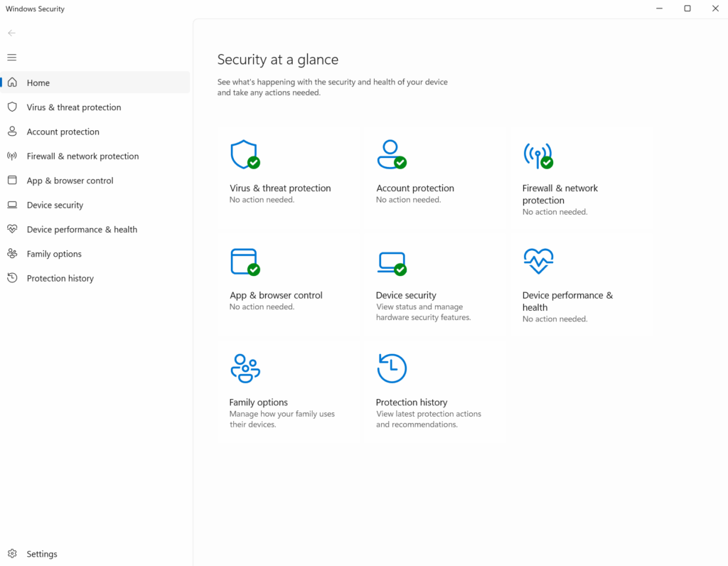Open Virus & threat protection from sidebar

74,107
